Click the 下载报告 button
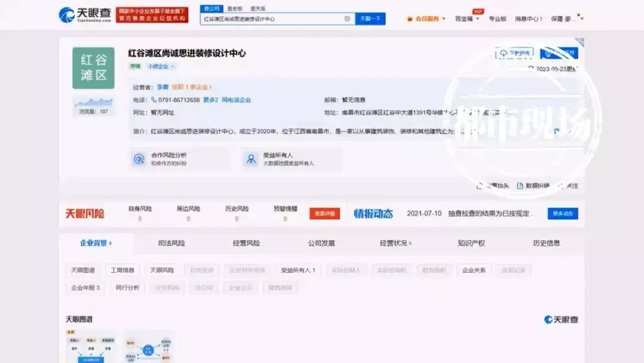644x363 pixels. tap(514, 53)
